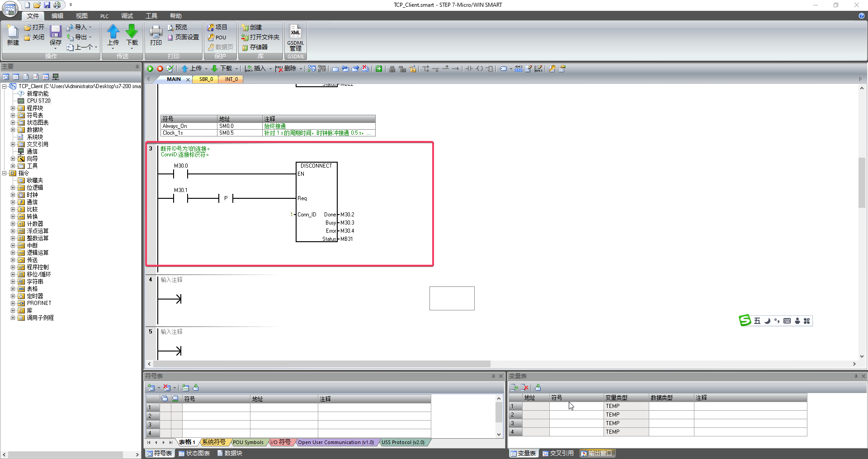Select the Open User Communication symbol tab
This screenshot has height=459, width=868.
click(336, 442)
